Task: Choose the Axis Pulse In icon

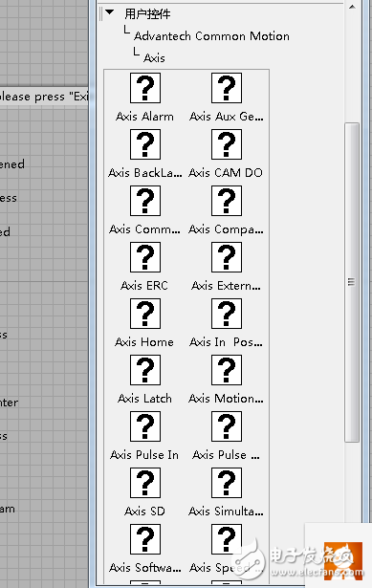Action: [x=145, y=426]
